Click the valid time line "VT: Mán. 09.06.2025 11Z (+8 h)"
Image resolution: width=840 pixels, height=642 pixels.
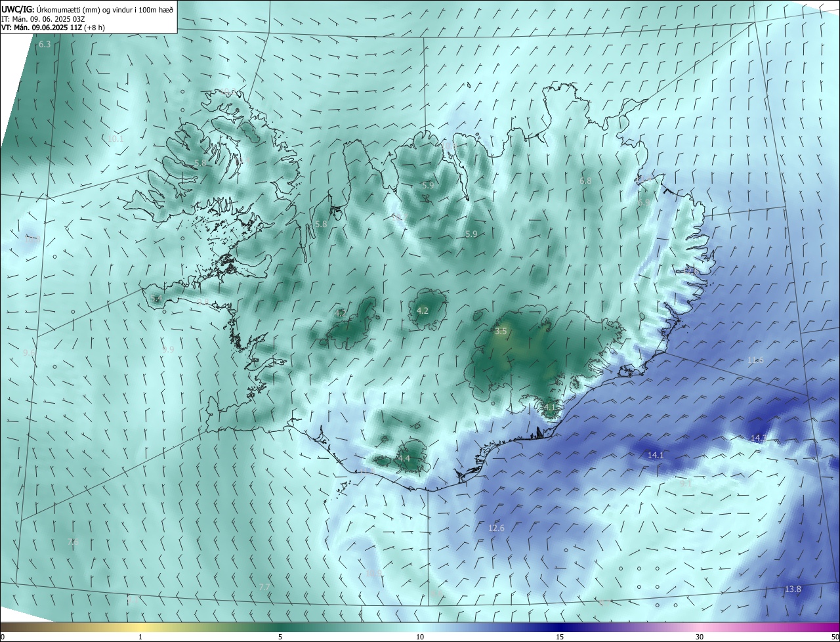coord(53,28)
